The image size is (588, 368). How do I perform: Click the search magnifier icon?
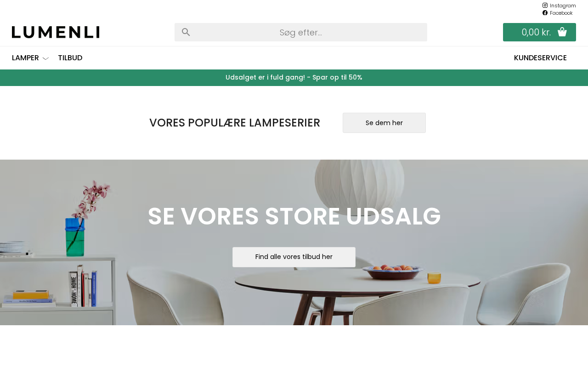[x=186, y=32]
